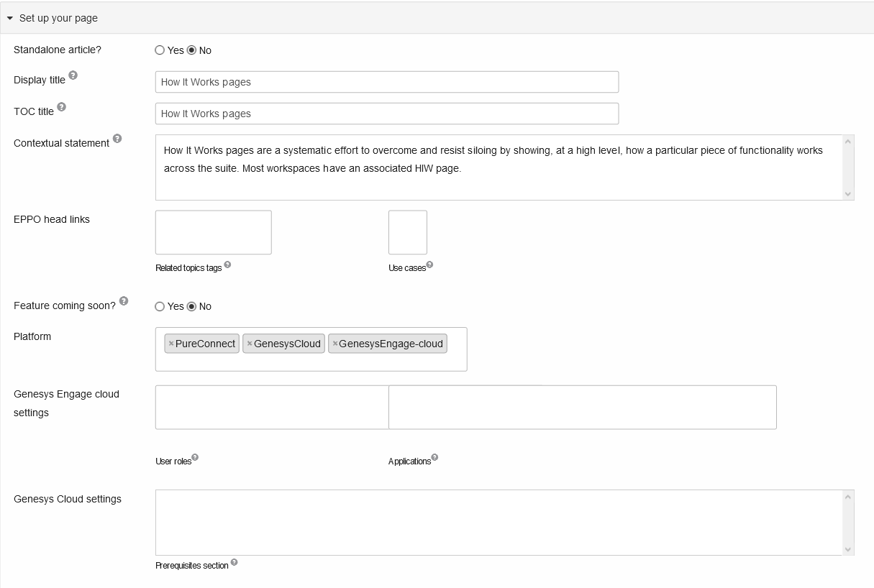
Task: Click the 'Standalone article?' label
Action: (x=58, y=50)
